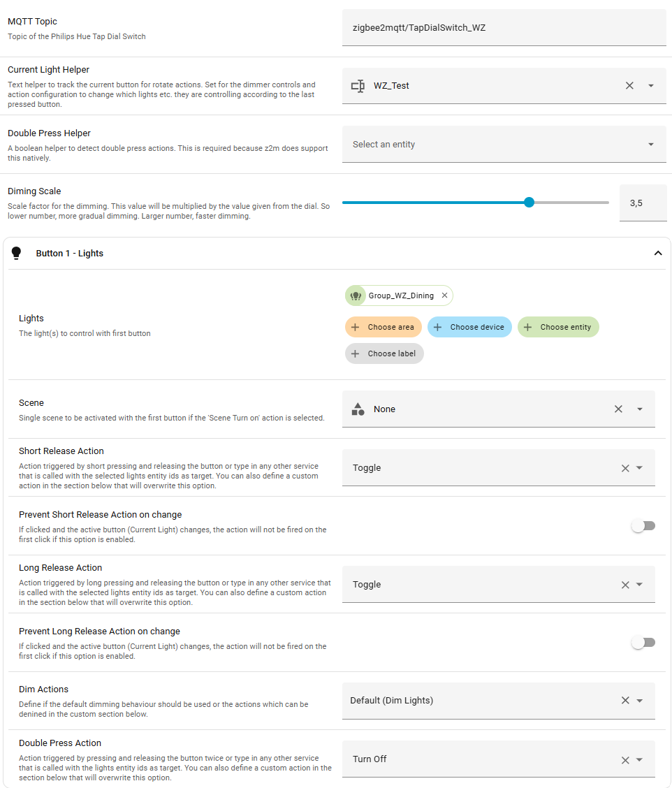Open the Dim Actions dropdown arrow
The image size is (672, 788).
point(640,701)
